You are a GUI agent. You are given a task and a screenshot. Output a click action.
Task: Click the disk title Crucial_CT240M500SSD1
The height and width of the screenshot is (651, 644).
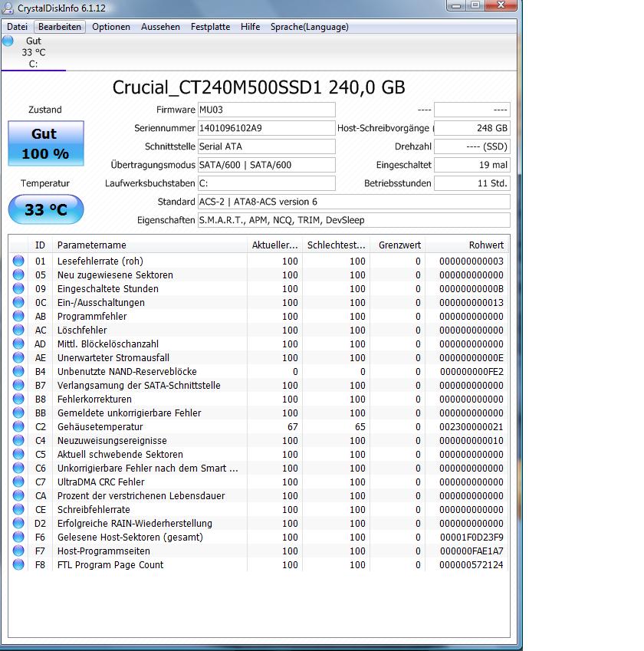point(217,87)
